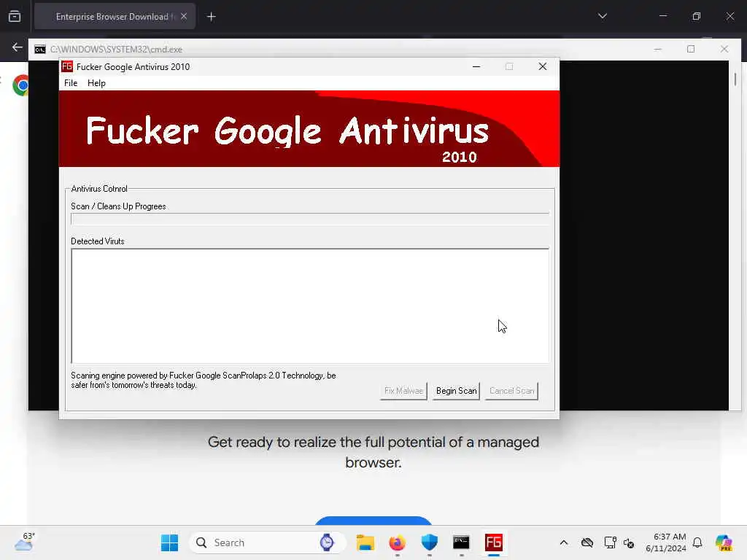Open a new browser tab
Screen dimensions: 747x560
click(x=211, y=17)
